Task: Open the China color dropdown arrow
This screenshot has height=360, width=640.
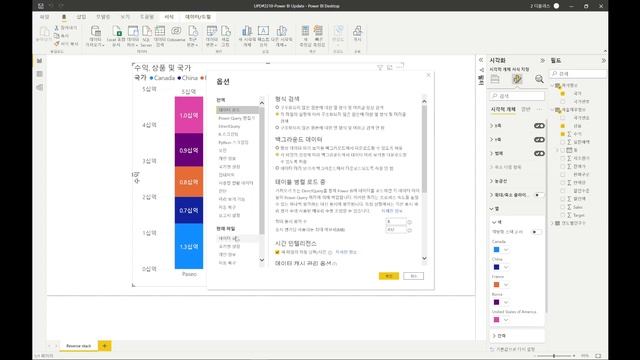Action: 506,267
